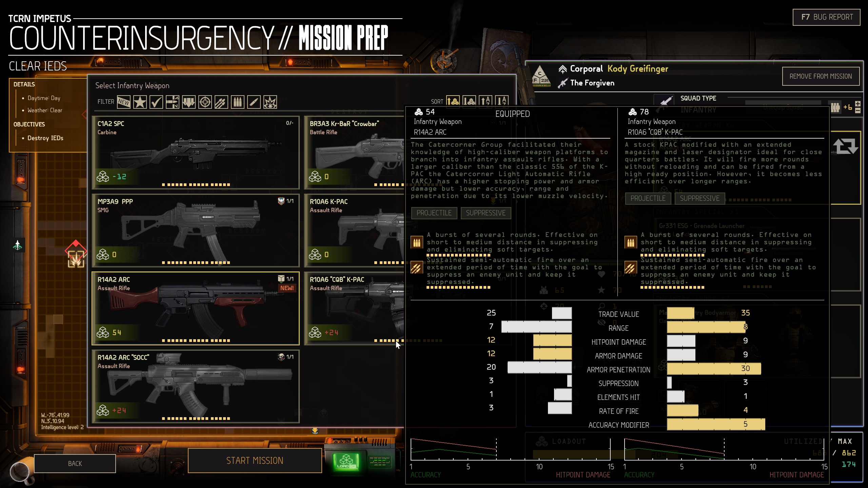Enable the star favorites filter
868x488 pixels.
pos(140,102)
